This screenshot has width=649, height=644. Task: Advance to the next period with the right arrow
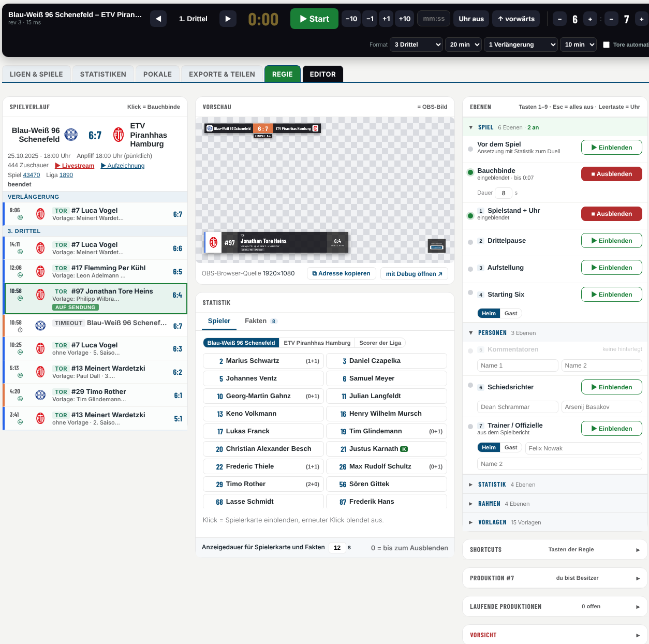[228, 19]
